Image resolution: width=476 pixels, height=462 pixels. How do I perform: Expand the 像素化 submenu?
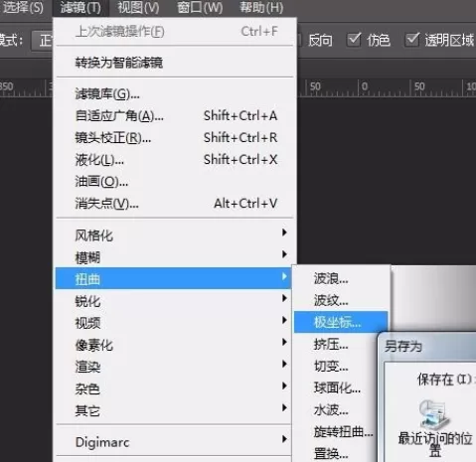pyautogui.click(x=173, y=345)
